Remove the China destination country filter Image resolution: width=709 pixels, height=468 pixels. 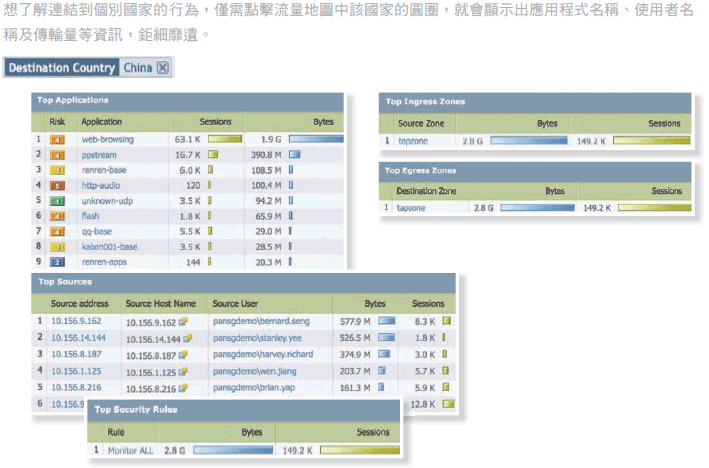tap(163, 68)
